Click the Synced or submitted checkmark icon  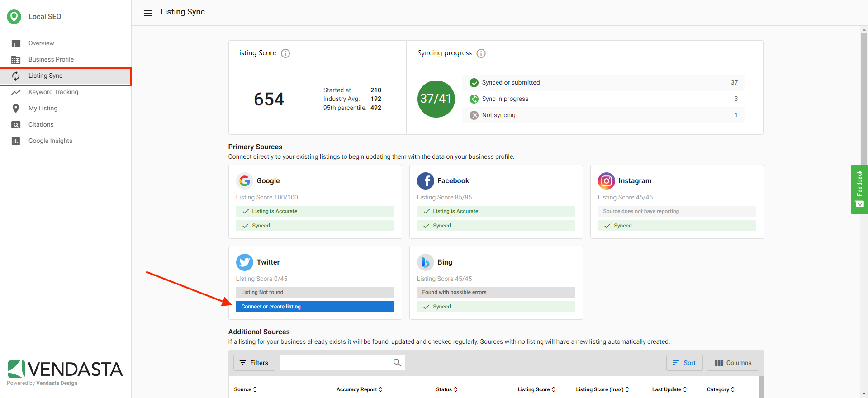[474, 83]
